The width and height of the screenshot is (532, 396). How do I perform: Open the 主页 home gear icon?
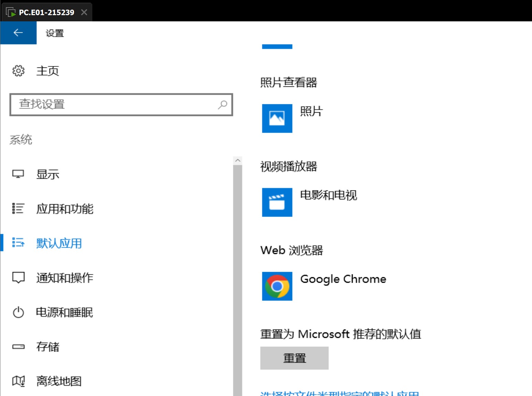(18, 71)
